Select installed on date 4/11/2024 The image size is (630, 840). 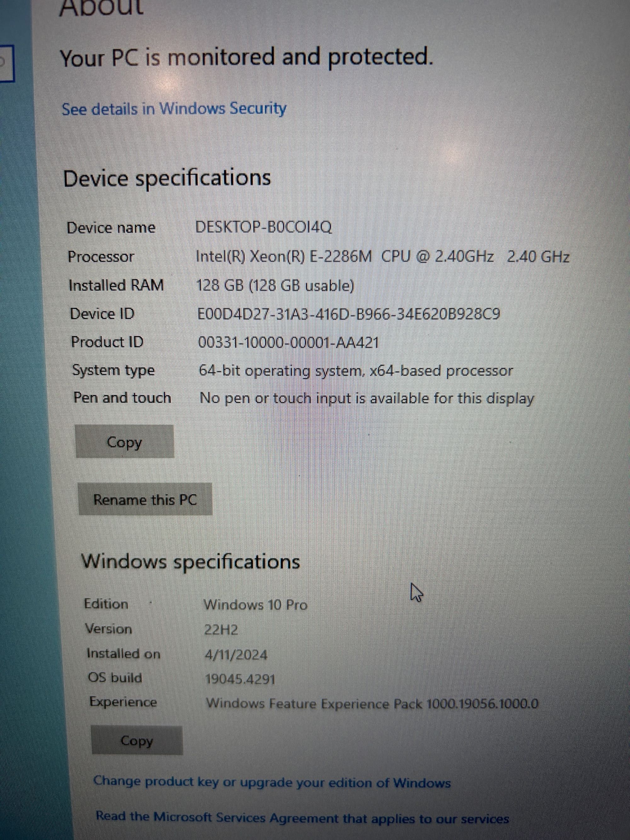coord(236,654)
